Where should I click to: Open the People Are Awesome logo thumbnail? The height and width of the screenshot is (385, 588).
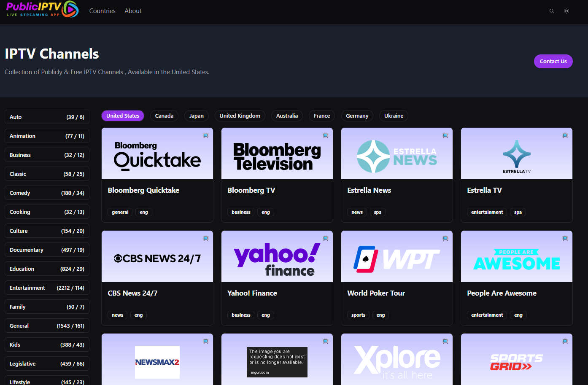[x=517, y=256]
